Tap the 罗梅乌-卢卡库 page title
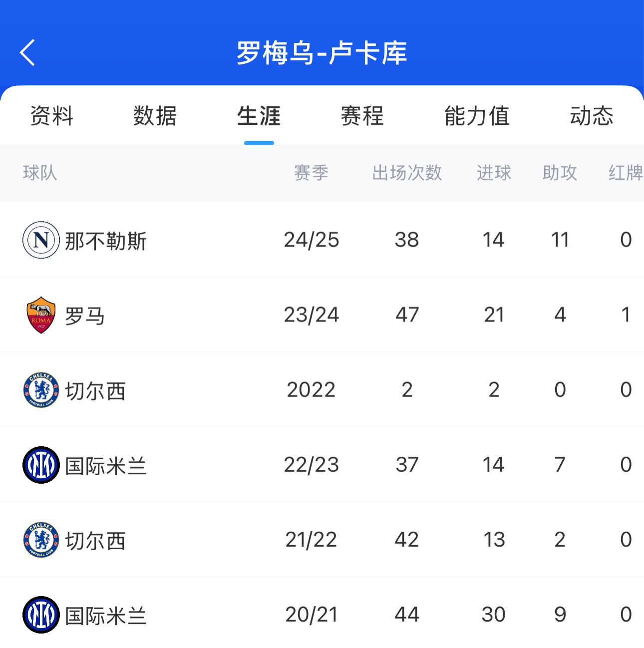Image resolution: width=644 pixels, height=648 pixels. tap(322, 53)
